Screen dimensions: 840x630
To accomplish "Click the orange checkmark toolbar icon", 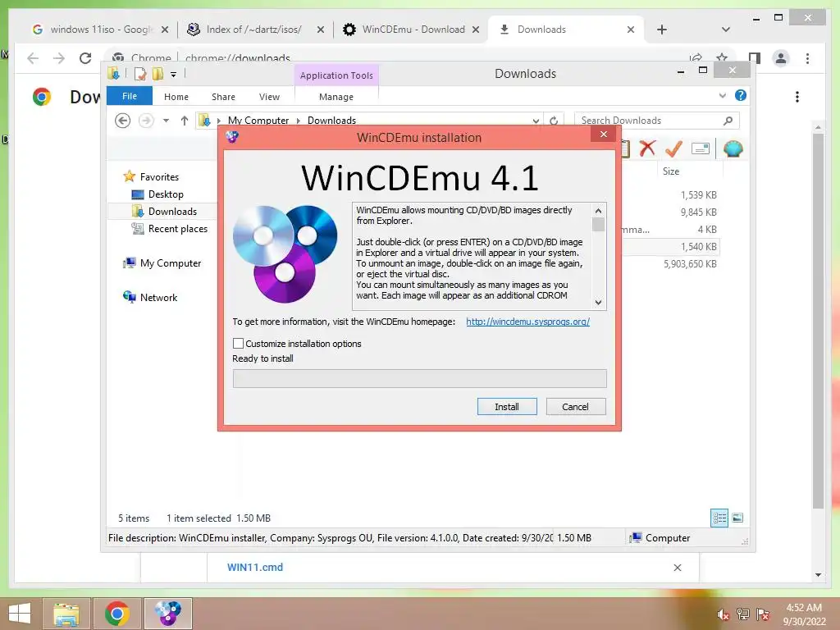I will point(673,148).
